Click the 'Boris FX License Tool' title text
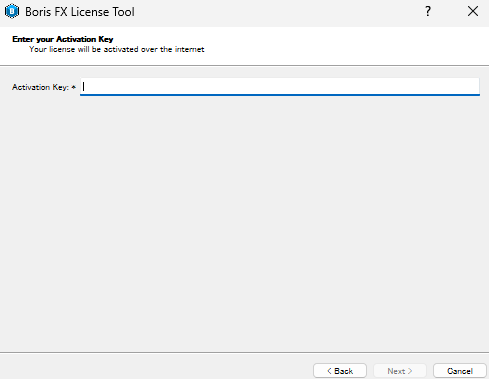The width and height of the screenshot is (489, 379). (80, 12)
